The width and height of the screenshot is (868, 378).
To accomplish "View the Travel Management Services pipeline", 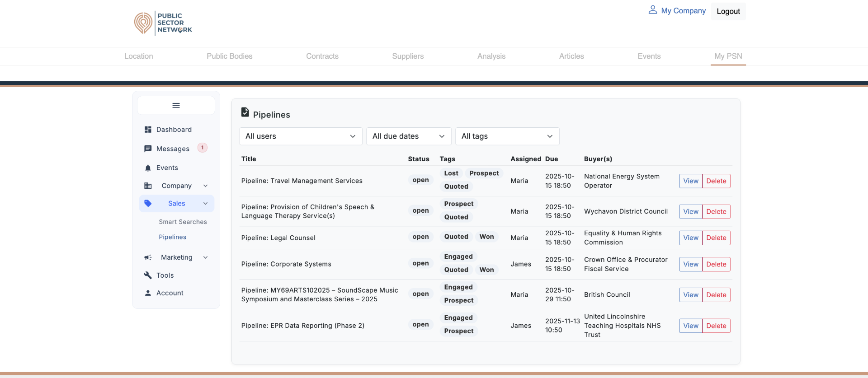I will [691, 181].
